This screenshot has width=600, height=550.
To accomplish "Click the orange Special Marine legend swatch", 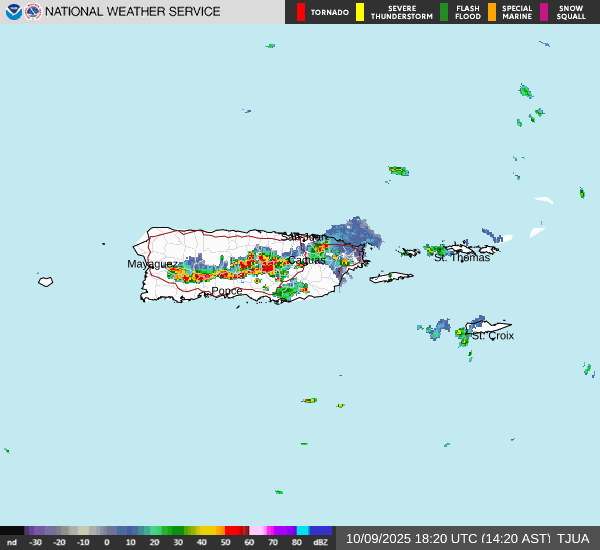I will pos(492,12).
